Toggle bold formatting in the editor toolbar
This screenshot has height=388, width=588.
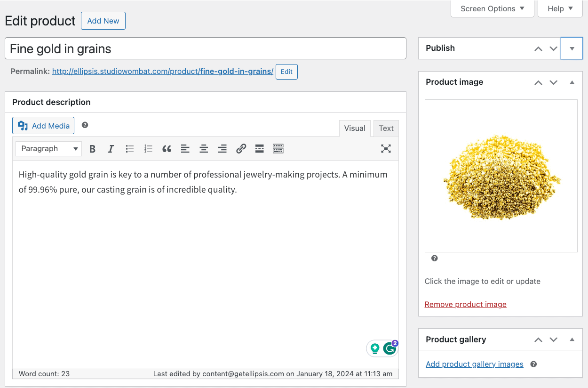93,149
